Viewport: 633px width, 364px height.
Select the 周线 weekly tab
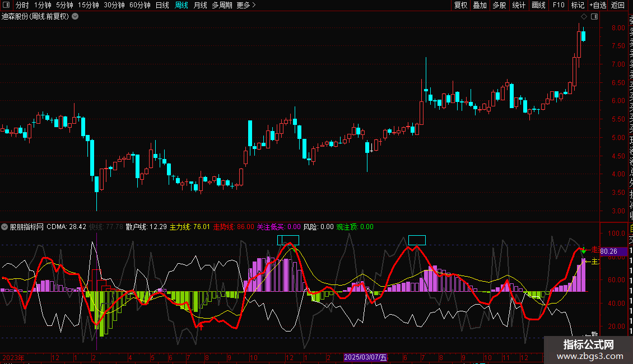coord(181,5)
